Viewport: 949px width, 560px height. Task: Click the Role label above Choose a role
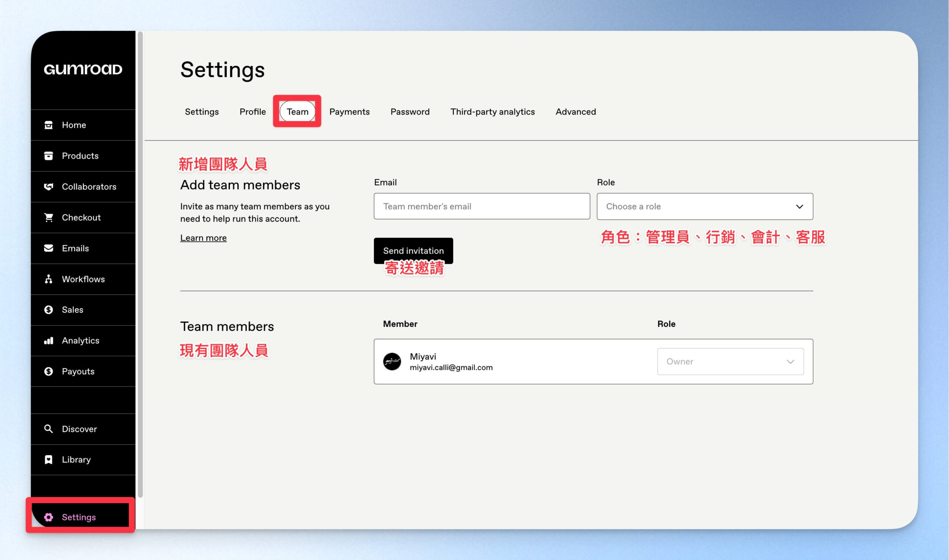point(606,182)
